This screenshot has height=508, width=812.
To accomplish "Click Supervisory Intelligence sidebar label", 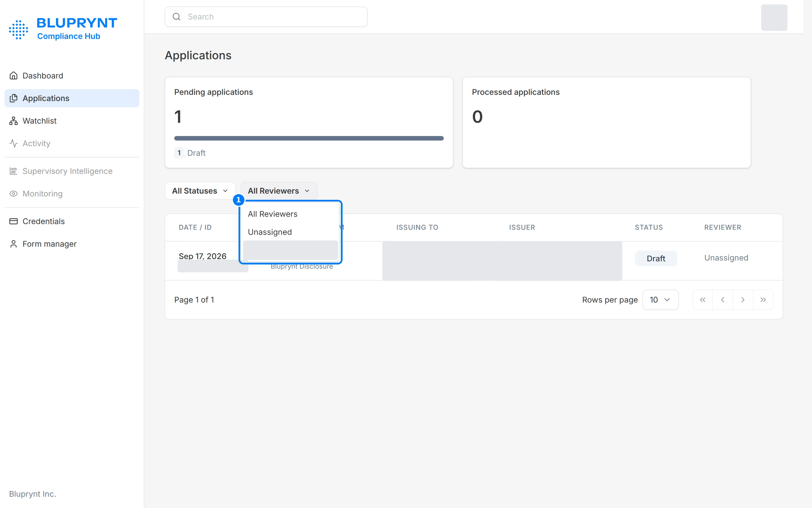I will click(67, 171).
